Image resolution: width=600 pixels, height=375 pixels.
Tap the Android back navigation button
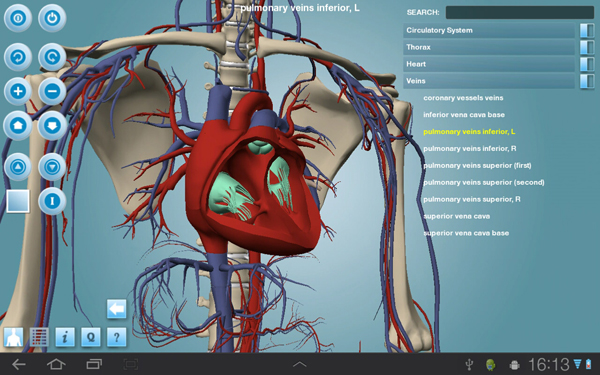pos(18,364)
